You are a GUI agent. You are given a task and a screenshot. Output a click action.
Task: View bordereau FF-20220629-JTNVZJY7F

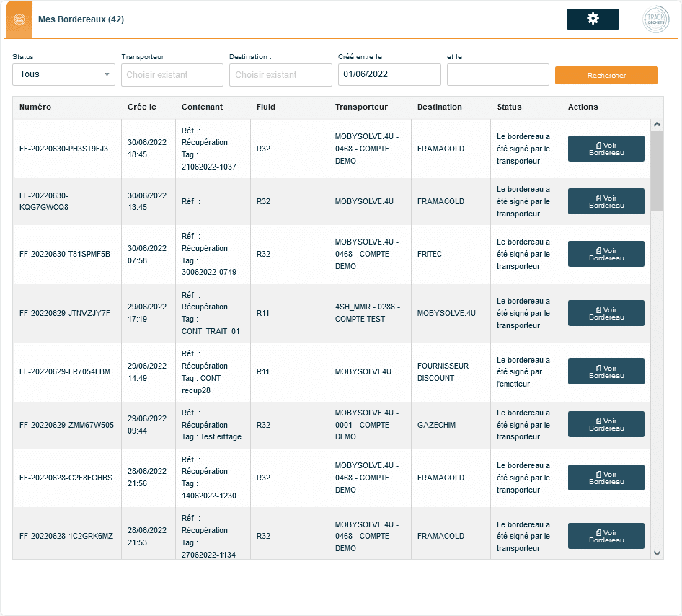(606, 313)
